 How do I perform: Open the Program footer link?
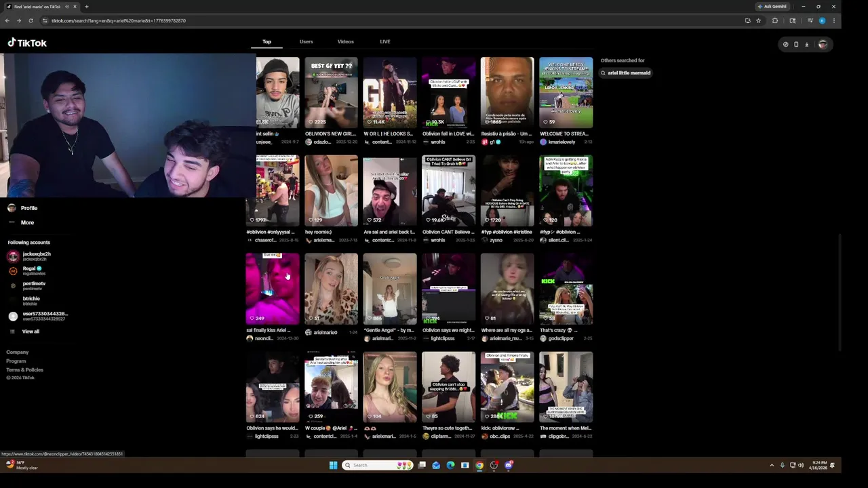coord(16,361)
